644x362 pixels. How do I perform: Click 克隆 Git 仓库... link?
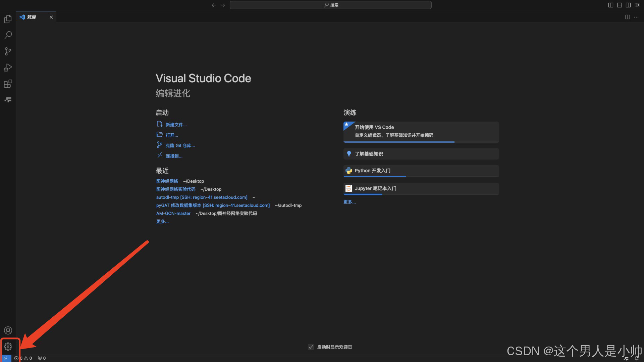point(180,145)
